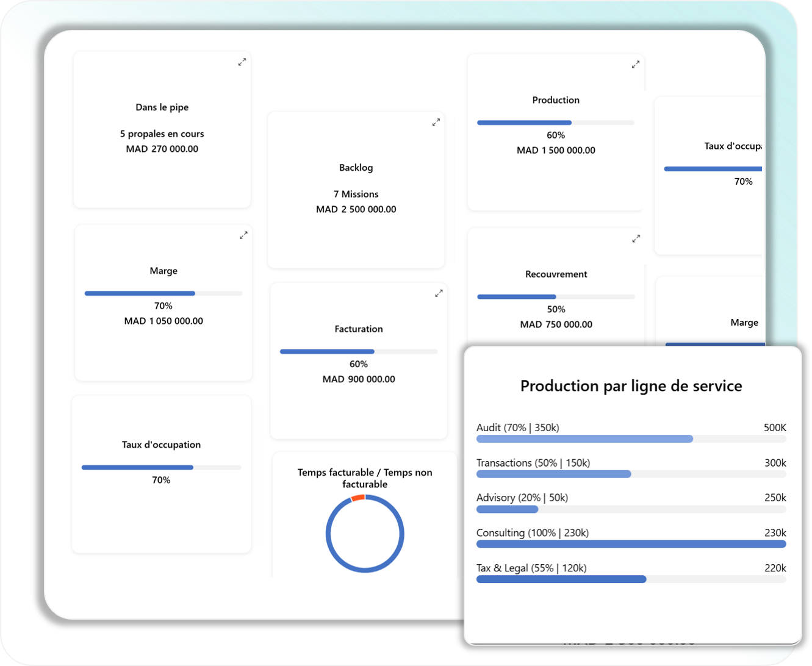Expand the left Marge card
The width and height of the screenshot is (812, 666).
tap(243, 235)
